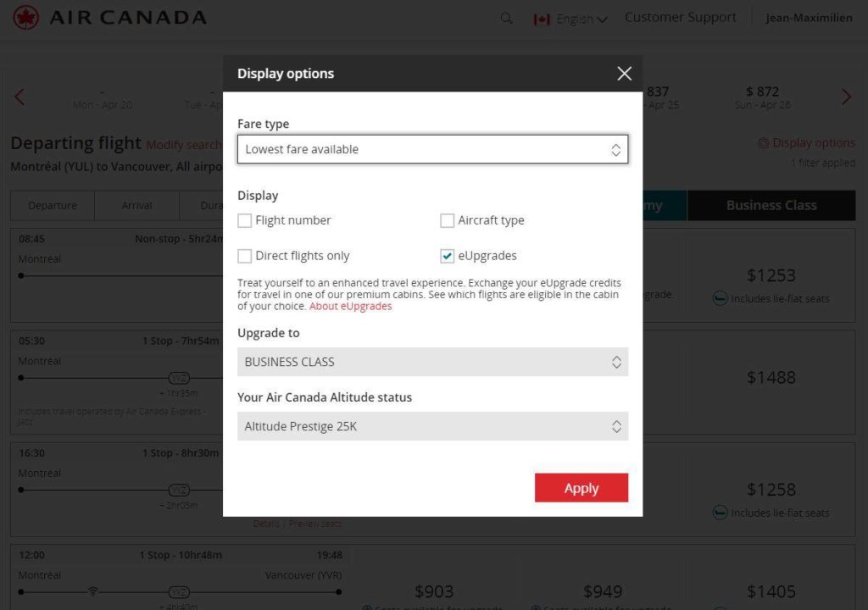
Task: Change your Air Canada Altitude status
Action: (x=432, y=426)
